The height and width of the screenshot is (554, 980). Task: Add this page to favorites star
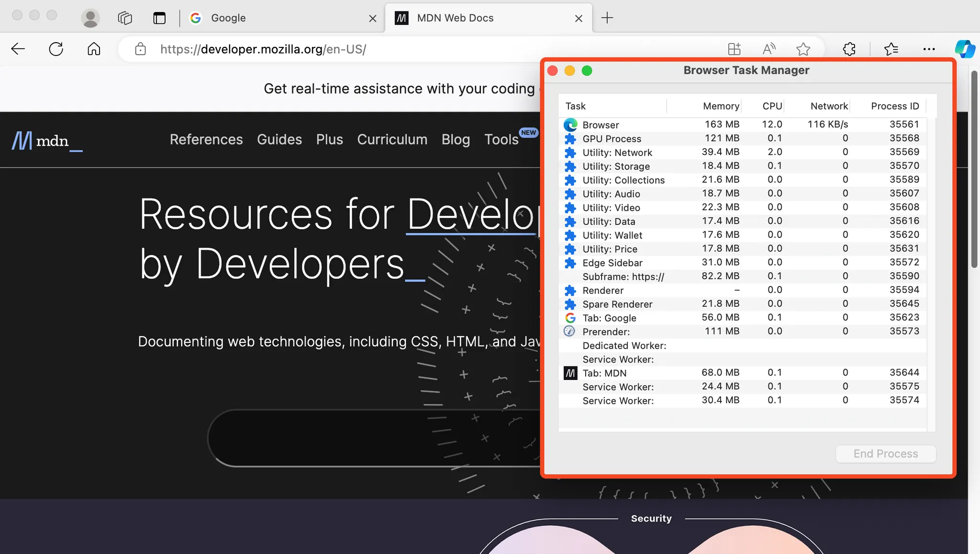coord(803,49)
